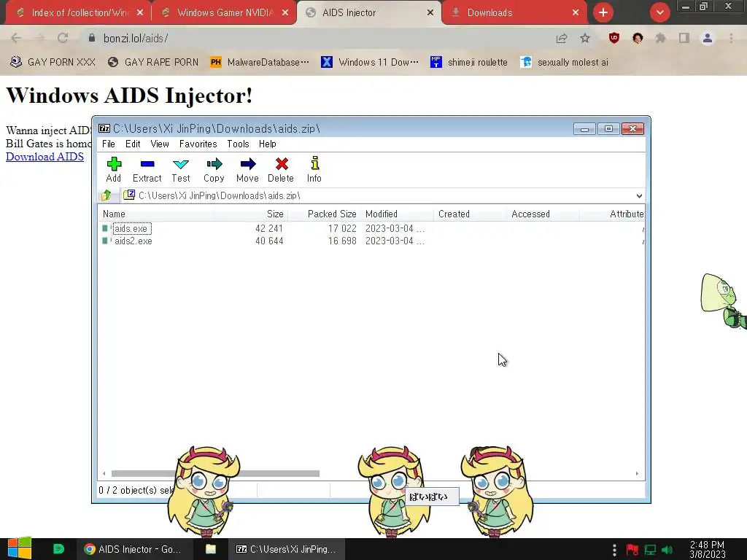Sort by the Name column header
Screen dimensions: 747x560
[x=156, y=214]
